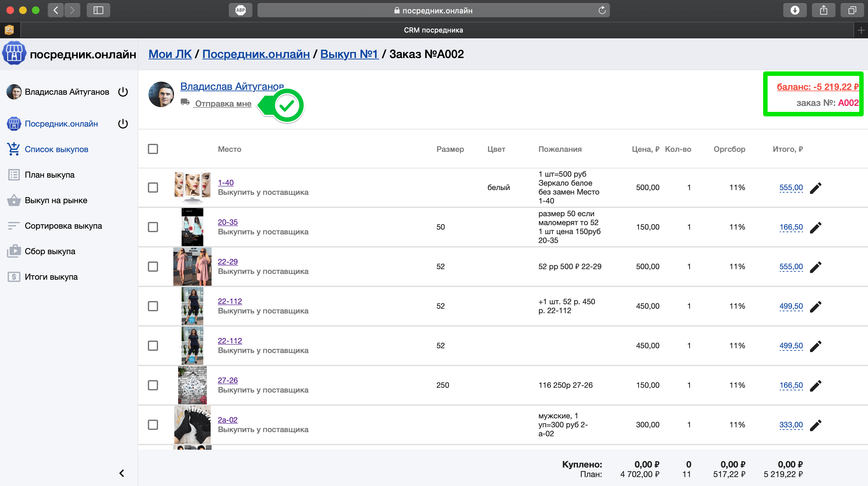Image resolution: width=868 pixels, height=486 pixels.
Task: Open the Отправка мне delivery selector
Action: (x=223, y=104)
